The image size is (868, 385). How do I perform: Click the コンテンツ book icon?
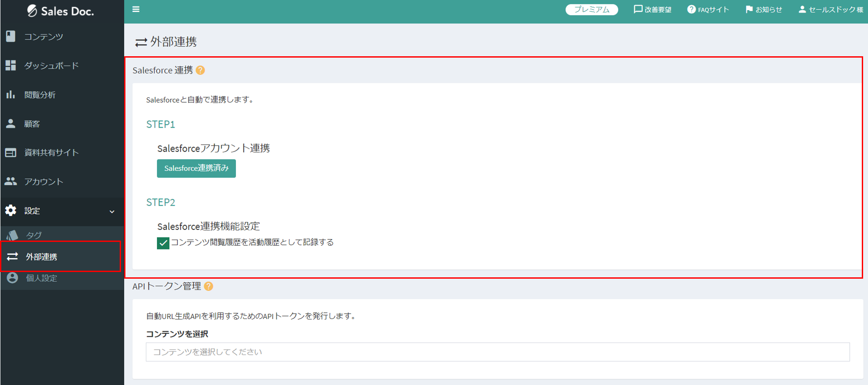coord(11,36)
